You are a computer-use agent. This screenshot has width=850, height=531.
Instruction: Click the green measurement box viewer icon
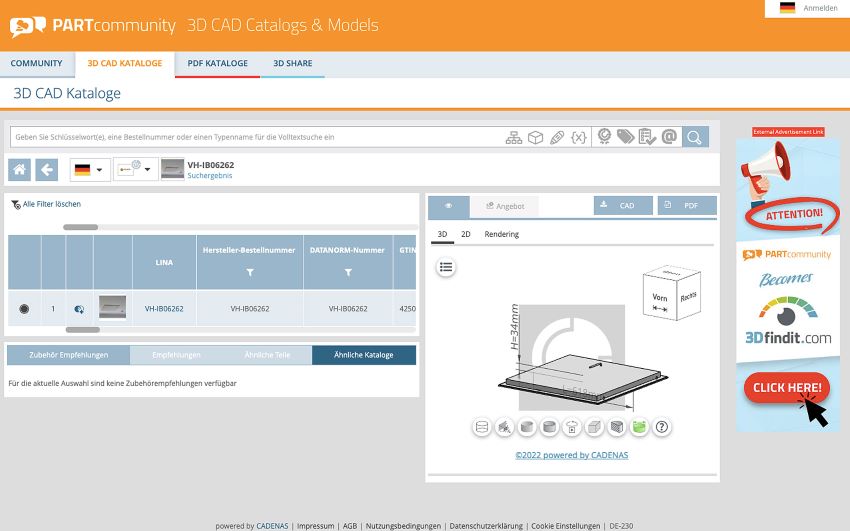(x=640, y=428)
